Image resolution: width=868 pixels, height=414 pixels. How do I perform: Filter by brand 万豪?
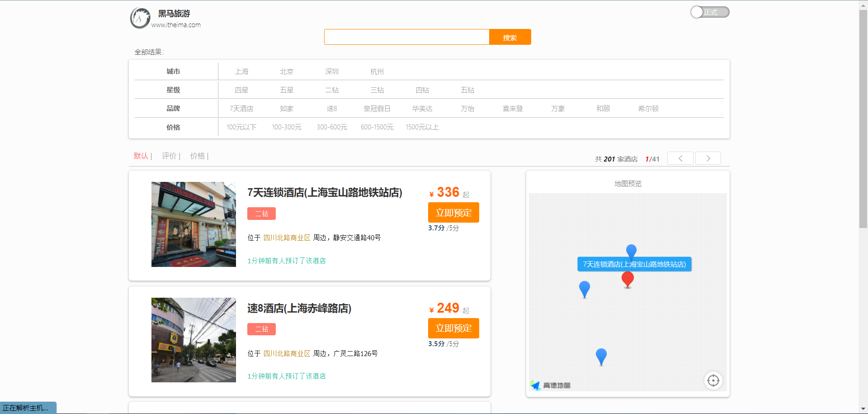click(558, 109)
